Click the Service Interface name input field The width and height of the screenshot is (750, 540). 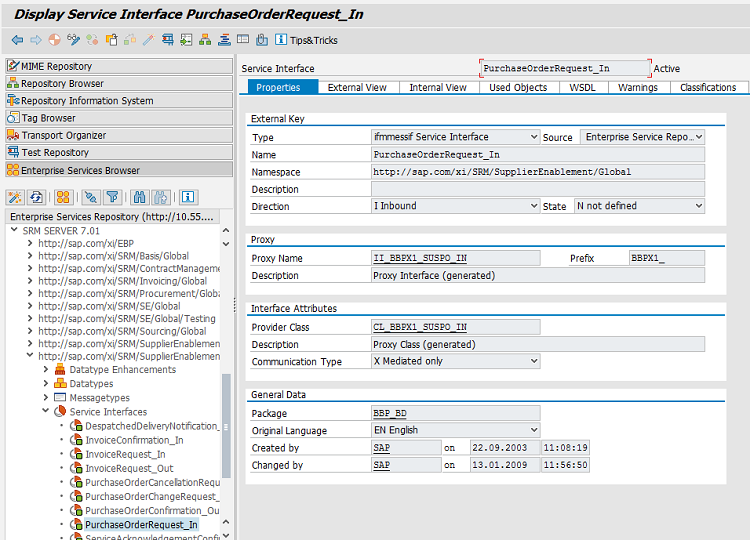click(565, 68)
